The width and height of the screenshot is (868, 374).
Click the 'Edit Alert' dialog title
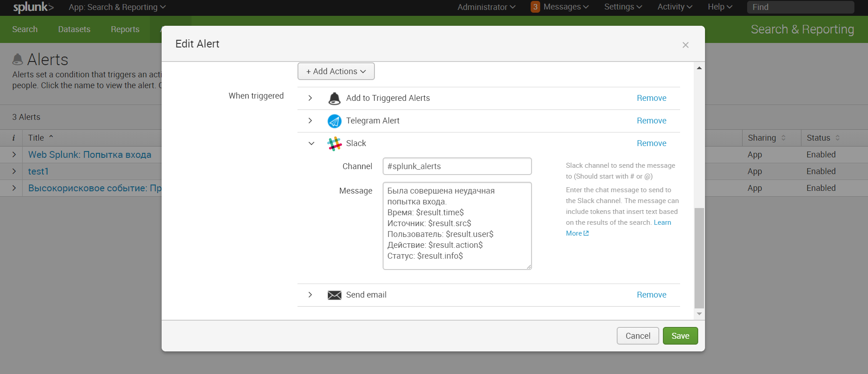tap(197, 44)
